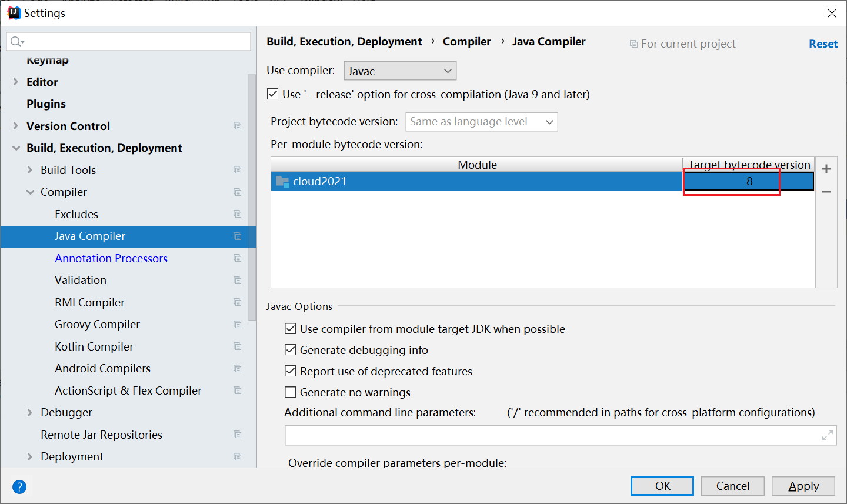
Task: Click the IntelliJ logo in the title bar
Action: coord(13,12)
